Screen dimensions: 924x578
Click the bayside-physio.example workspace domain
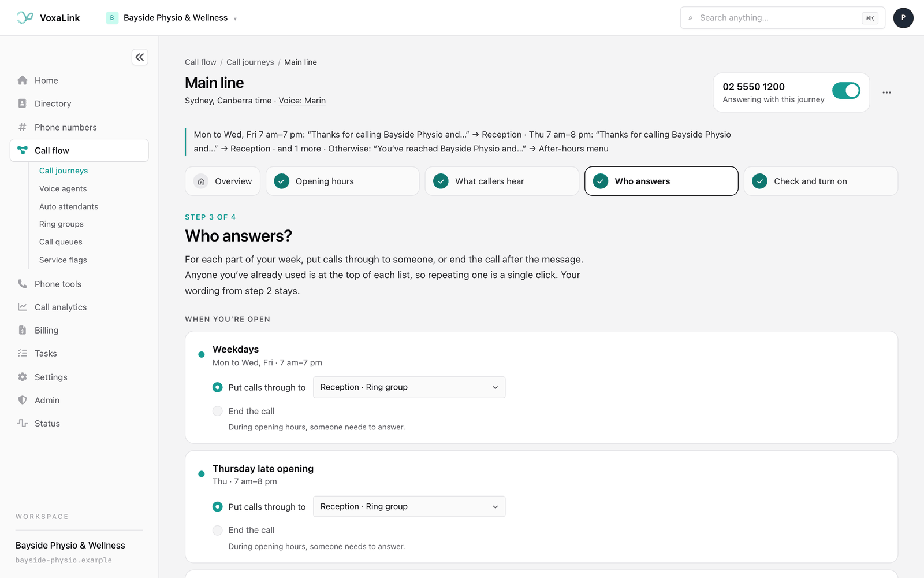click(64, 560)
